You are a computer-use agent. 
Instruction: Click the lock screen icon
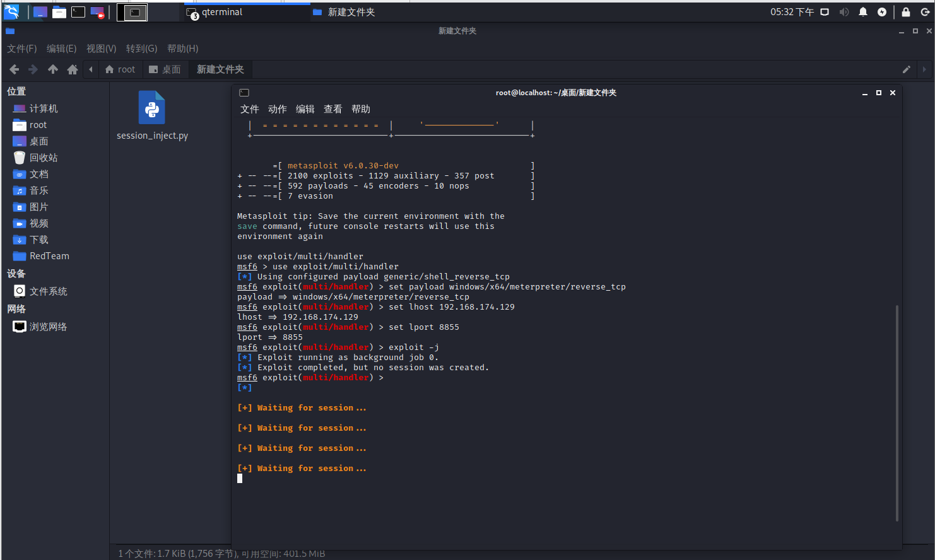pos(906,12)
